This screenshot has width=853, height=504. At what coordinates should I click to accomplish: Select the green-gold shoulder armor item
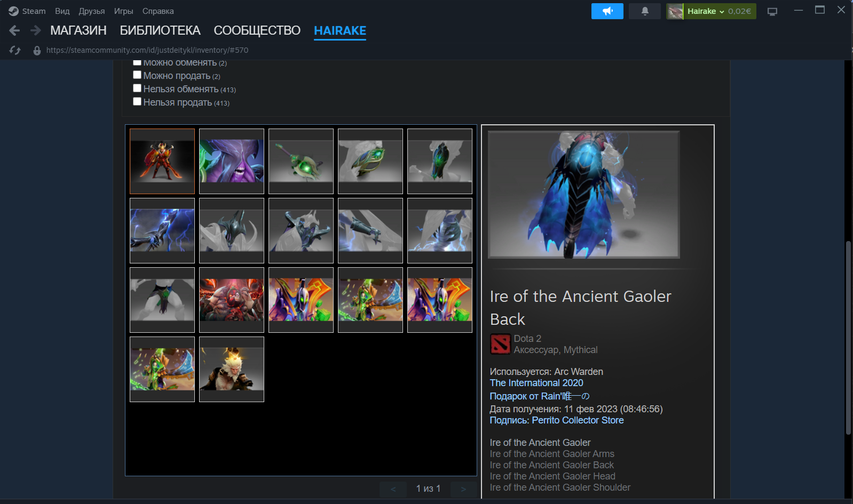tap(370, 161)
